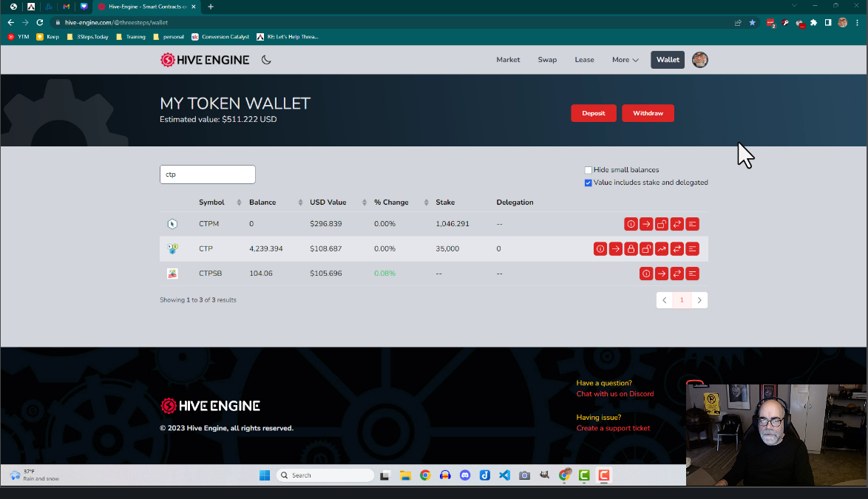Open a new browser tab

(x=211, y=7)
